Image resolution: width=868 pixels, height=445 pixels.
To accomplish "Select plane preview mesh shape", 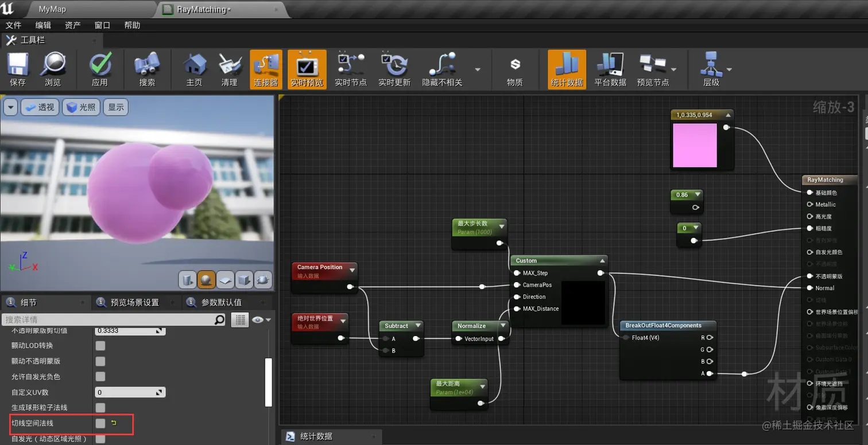I will click(x=225, y=279).
